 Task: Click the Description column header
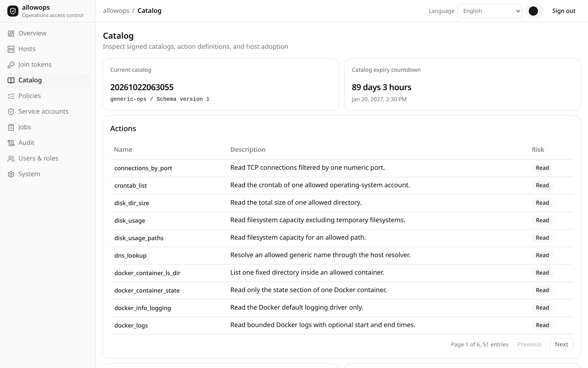coord(248,149)
